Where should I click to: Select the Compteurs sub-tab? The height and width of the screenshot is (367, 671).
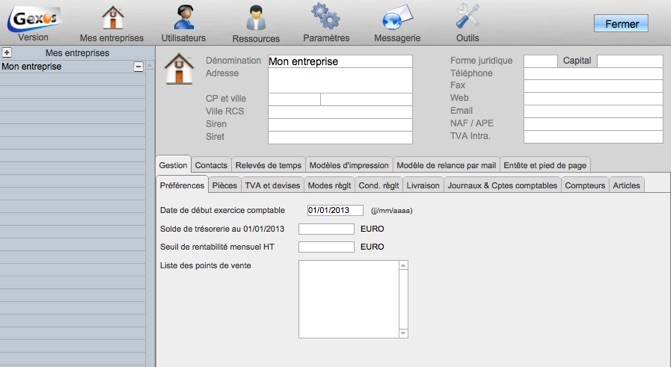tap(585, 185)
